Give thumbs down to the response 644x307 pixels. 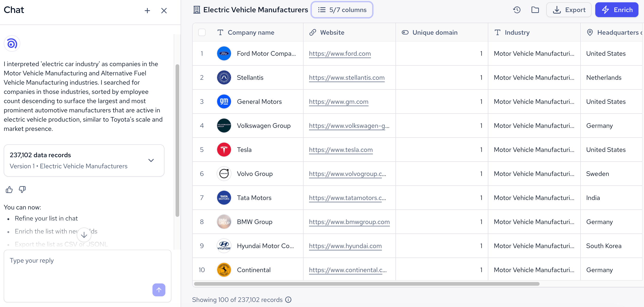(22, 190)
